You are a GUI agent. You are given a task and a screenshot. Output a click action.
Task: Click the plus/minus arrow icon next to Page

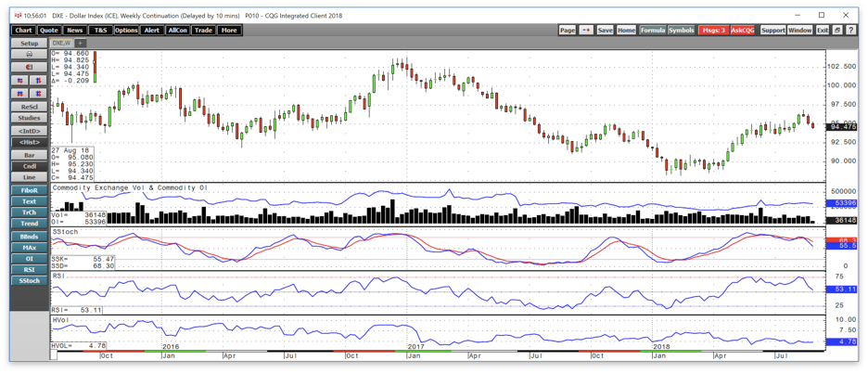click(x=586, y=31)
